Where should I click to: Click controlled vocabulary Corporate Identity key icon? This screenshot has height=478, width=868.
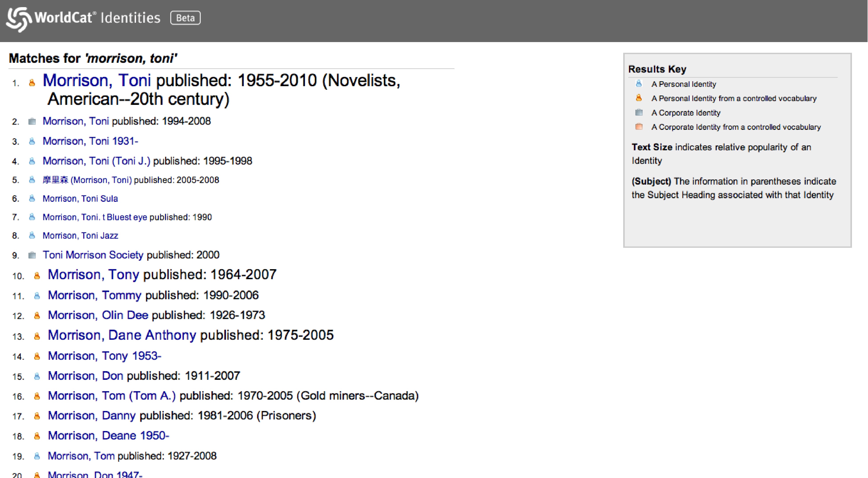coord(639,127)
